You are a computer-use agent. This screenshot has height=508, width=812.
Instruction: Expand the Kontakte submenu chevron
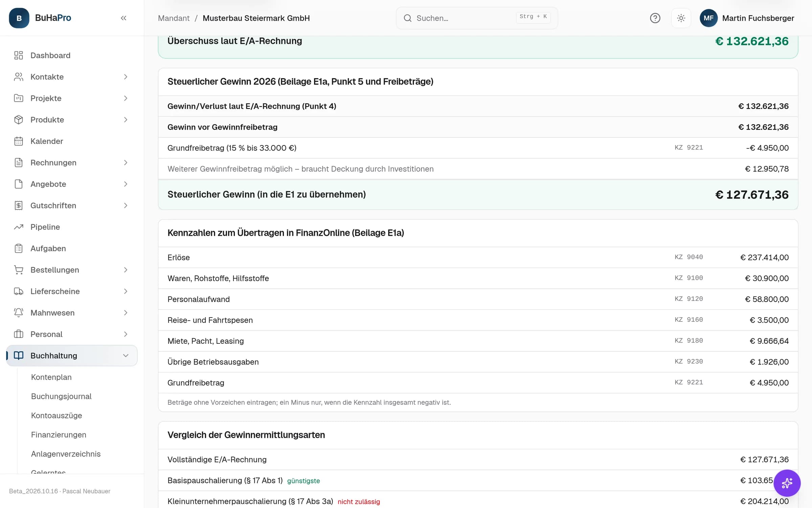tap(126, 77)
